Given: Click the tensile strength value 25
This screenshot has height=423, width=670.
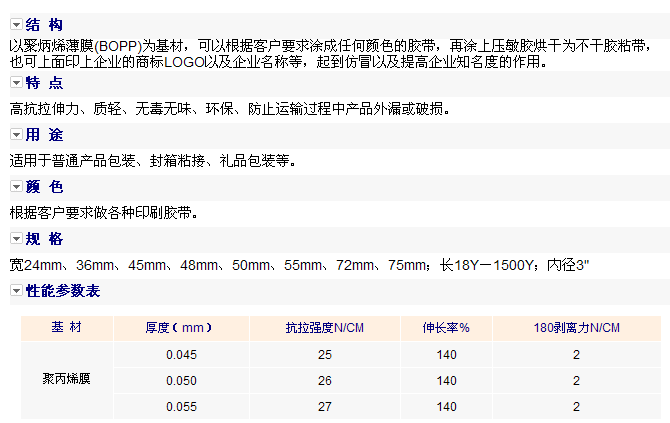Looking at the screenshot, I should pyautogui.click(x=324, y=355).
